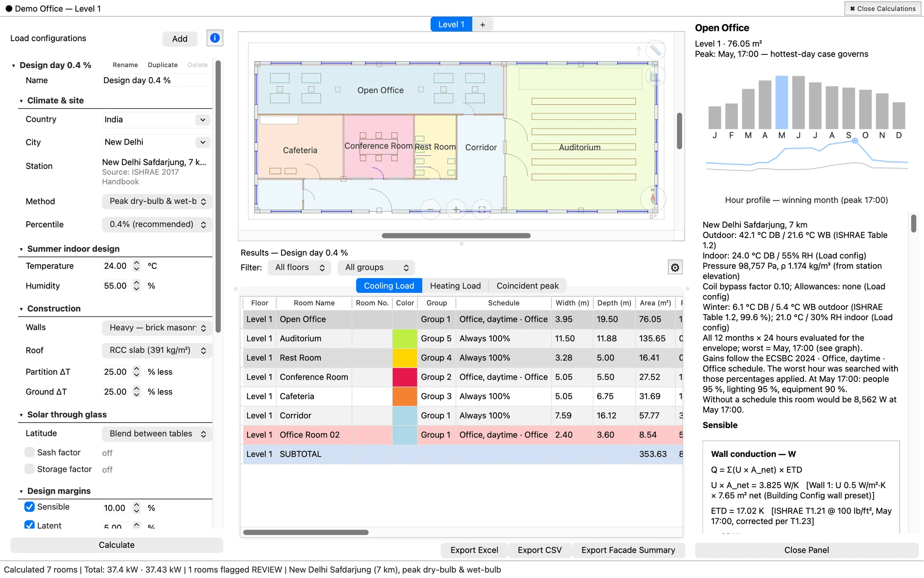Image resolution: width=924 pixels, height=578 pixels.
Task: Enable the Storage factor checkbox
Action: [x=30, y=469]
